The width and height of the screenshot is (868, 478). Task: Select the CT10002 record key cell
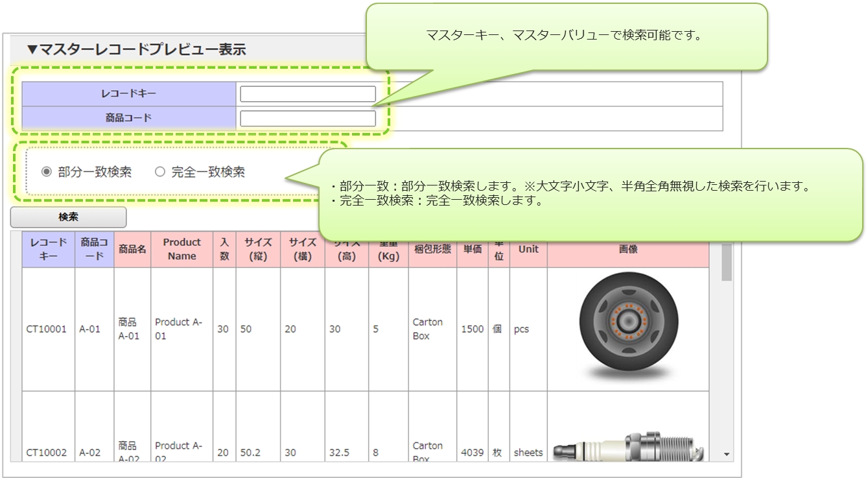coord(47,453)
